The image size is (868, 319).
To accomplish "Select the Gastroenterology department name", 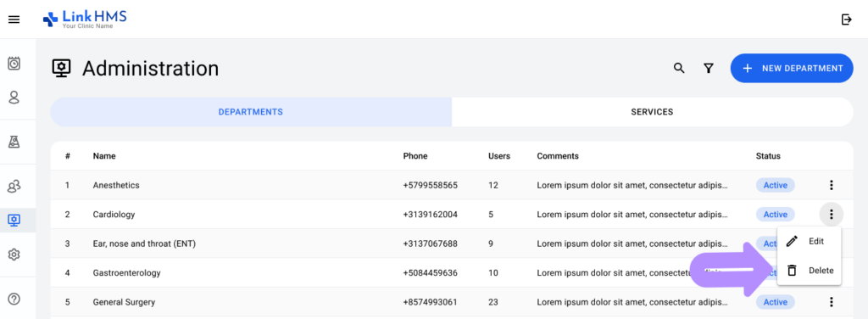I will 126,273.
